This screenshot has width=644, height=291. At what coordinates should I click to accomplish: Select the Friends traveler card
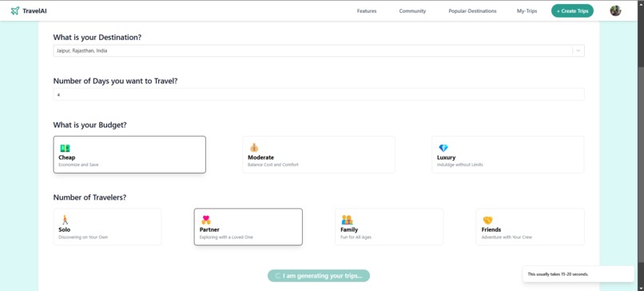click(531, 227)
